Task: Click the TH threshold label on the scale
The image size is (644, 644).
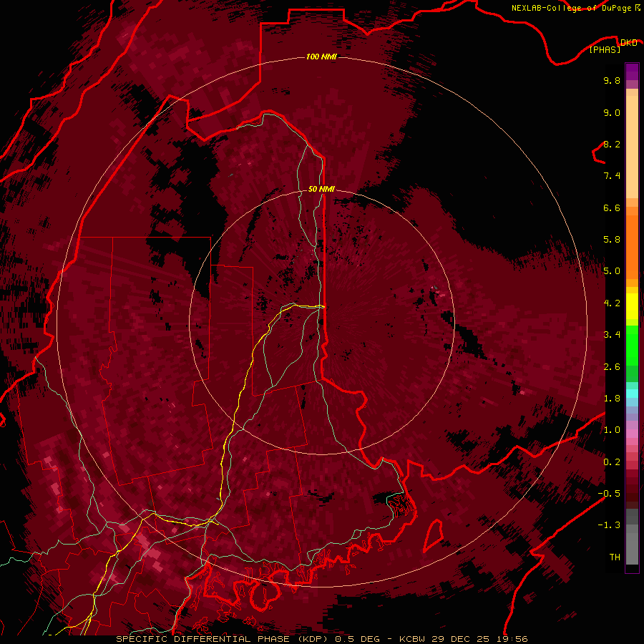Action: pyautogui.click(x=615, y=557)
